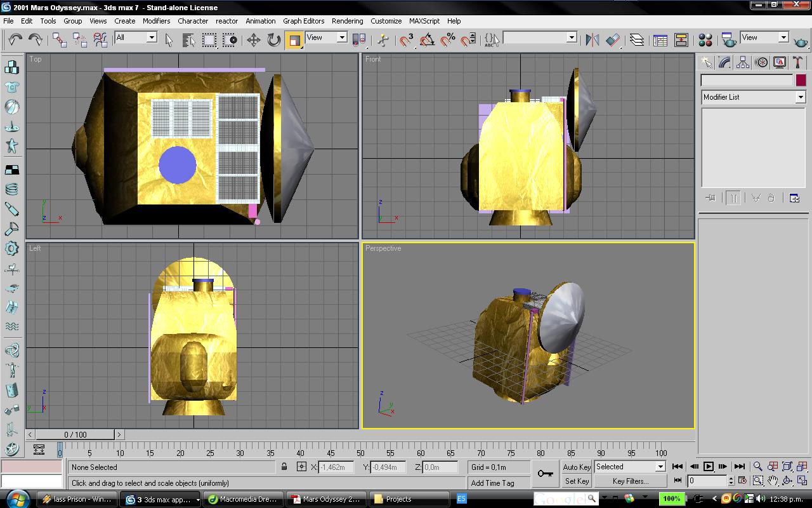Image resolution: width=812 pixels, height=508 pixels.
Task: Activate the Select and Move tool
Action: (x=254, y=40)
